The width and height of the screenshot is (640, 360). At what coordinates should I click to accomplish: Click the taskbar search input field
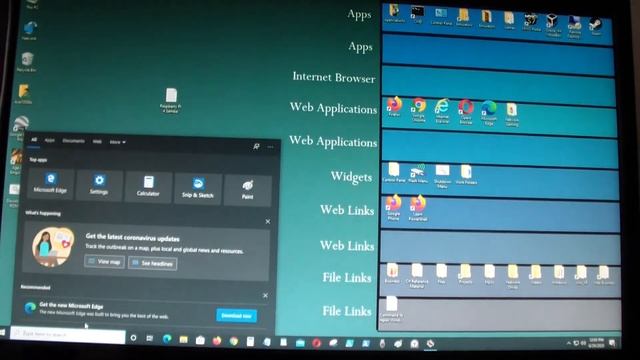pos(68,334)
